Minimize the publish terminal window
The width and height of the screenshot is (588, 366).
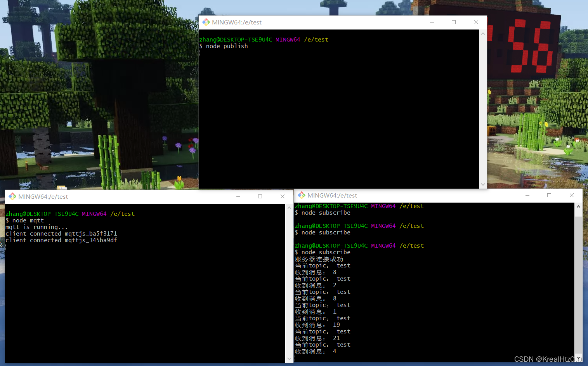pos(432,22)
